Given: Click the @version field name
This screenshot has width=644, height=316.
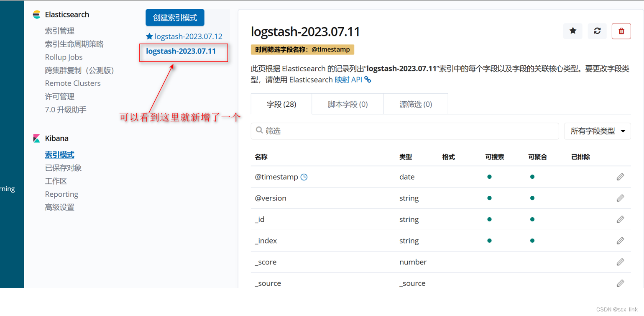Looking at the screenshot, I should click(271, 198).
